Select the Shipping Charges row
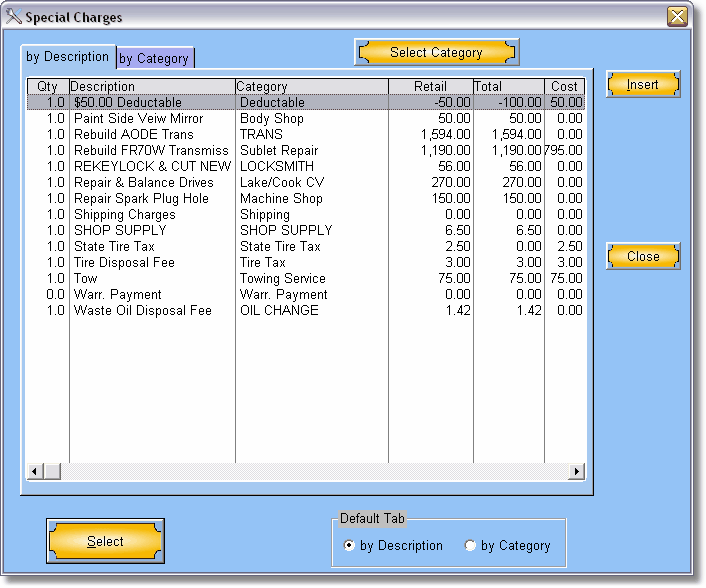The height and width of the screenshot is (588, 706). pyautogui.click(x=124, y=214)
